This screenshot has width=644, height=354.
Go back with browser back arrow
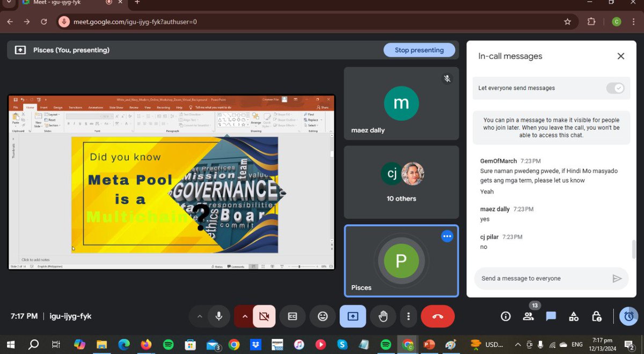[10, 22]
